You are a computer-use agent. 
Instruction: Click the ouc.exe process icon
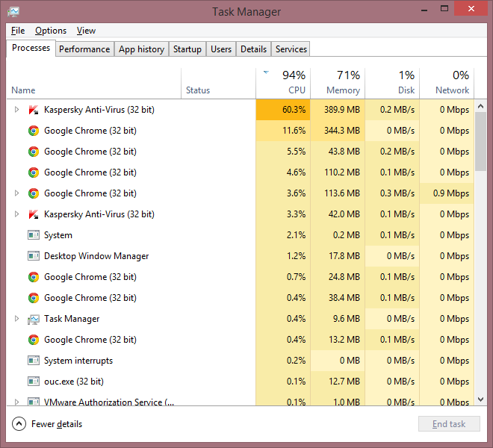coord(33,382)
